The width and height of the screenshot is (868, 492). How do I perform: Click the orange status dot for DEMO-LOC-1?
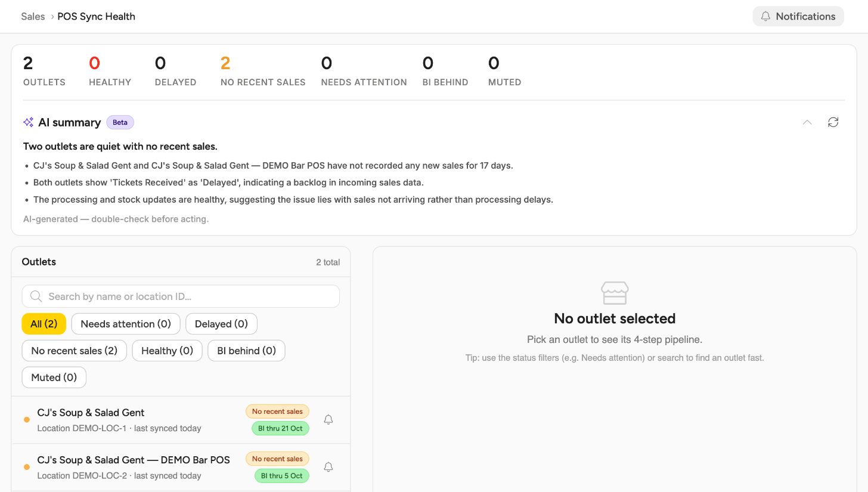pyautogui.click(x=26, y=420)
